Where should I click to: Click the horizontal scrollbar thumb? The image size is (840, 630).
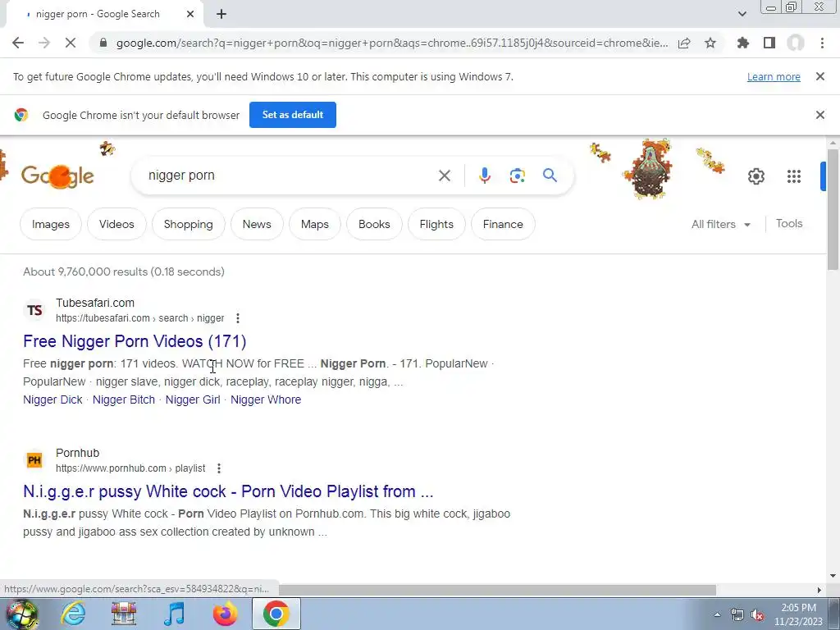pyautogui.click(x=497, y=590)
